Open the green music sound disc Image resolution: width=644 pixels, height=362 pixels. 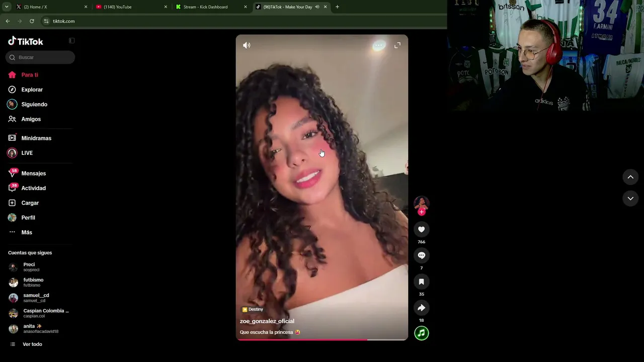[x=422, y=333]
